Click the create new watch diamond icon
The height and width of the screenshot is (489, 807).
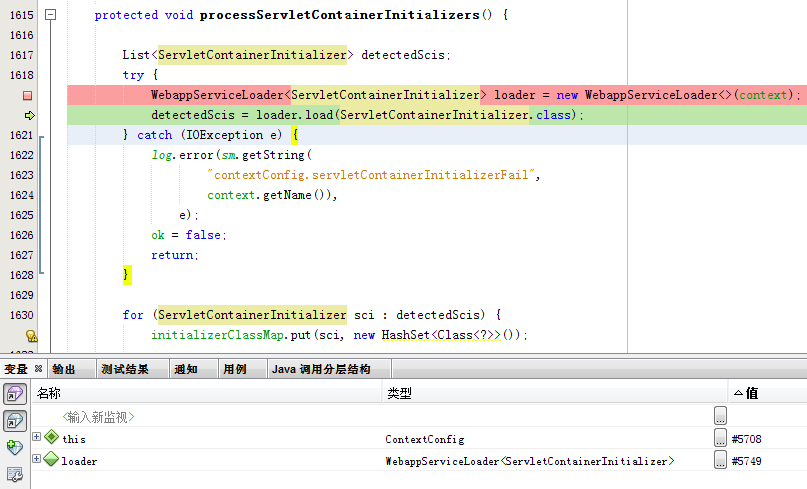(x=15, y=447)
